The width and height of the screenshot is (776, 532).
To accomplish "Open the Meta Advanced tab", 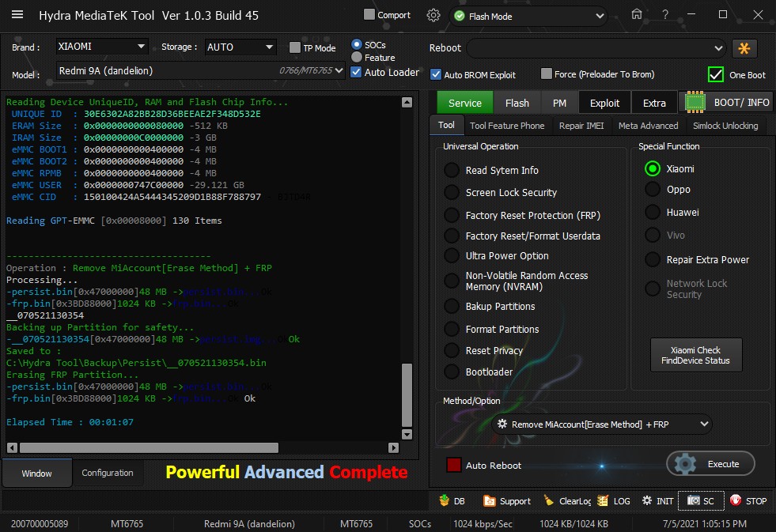I will pyautogui.click(x=649, y=126).
